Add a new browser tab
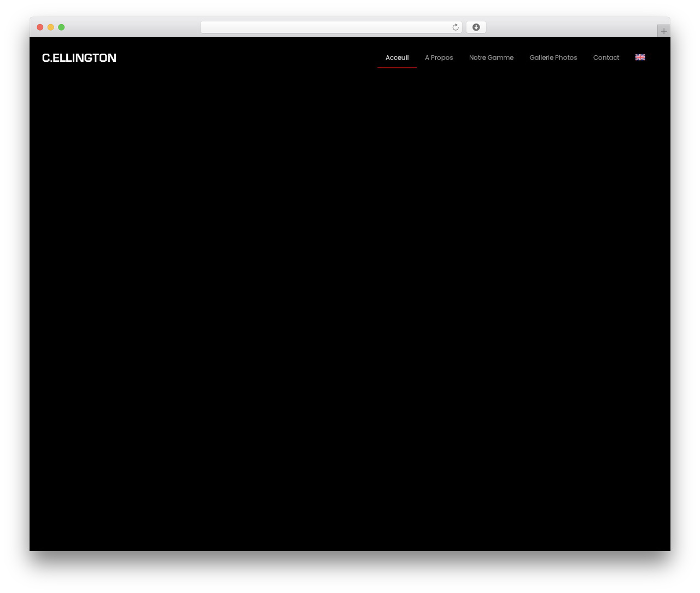 tap(663, 31)
